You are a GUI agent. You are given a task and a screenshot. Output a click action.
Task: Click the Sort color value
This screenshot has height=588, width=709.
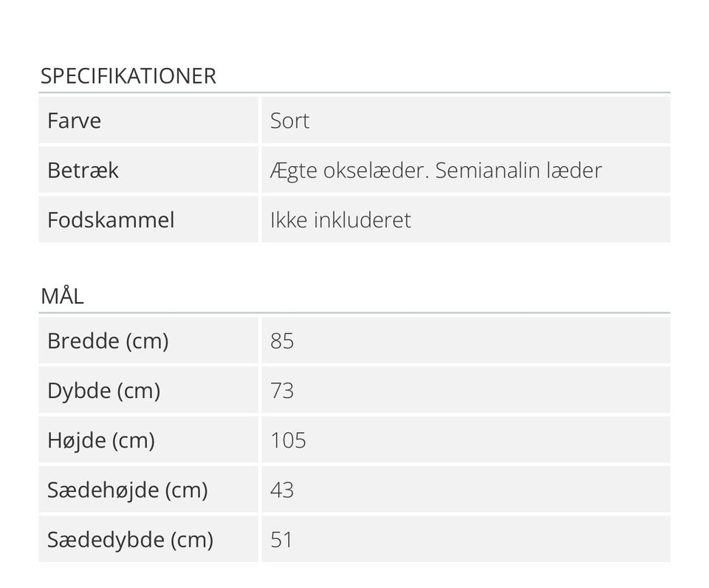click(290, 120)
